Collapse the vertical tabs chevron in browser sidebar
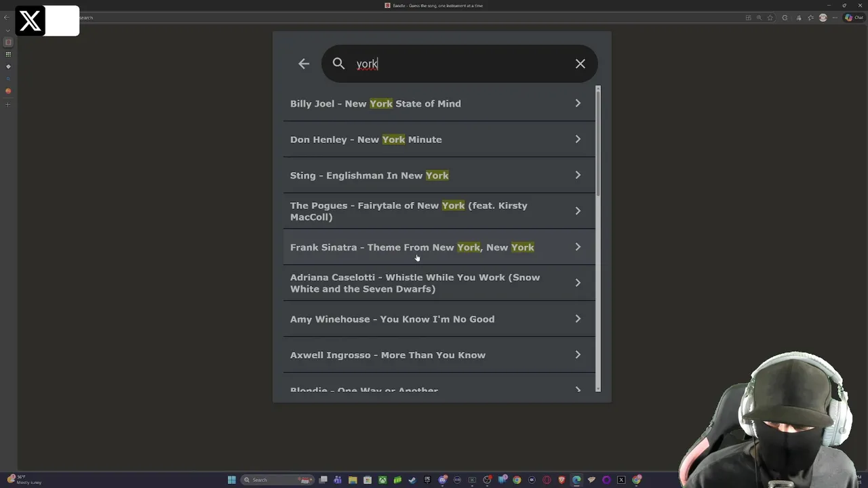The width and height of the screenshot is (868, 488). point(7,30)
